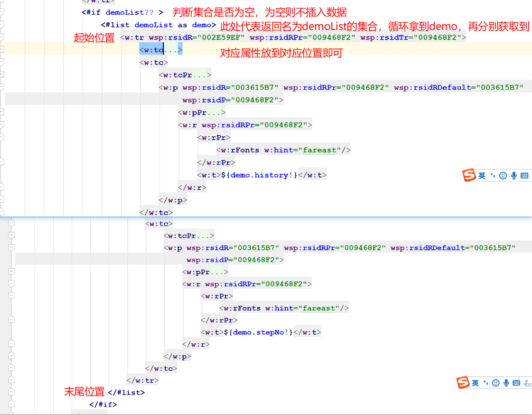Viewport: 532px width, 415px height.
Task: Start voice input in toolbar beside closing w:tr line
Action: (x=506, y=383)
